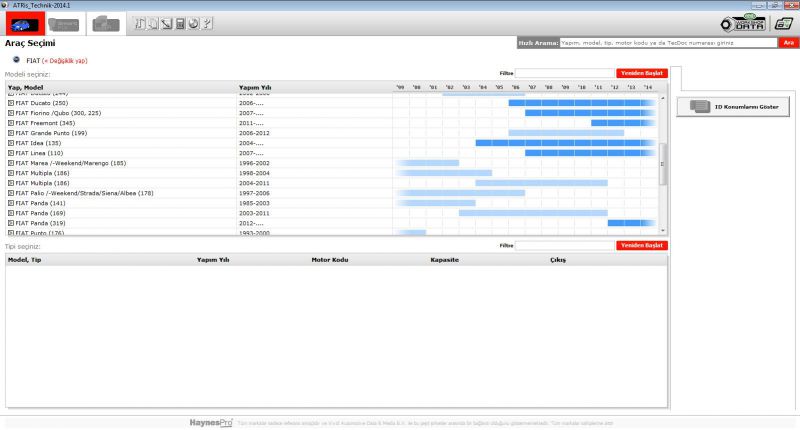Focus the Hızlı Arama quick search field
This screenshot has height=430, width=800.
tap(668, 43)
